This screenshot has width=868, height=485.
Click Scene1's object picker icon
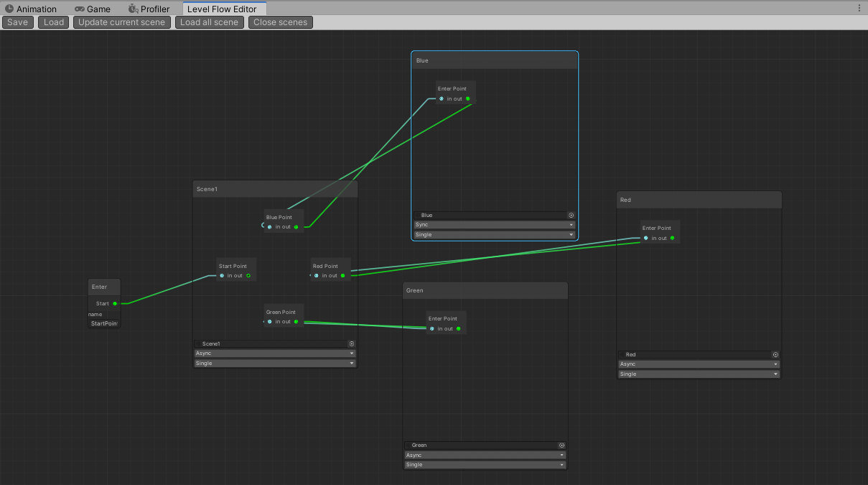351,343
